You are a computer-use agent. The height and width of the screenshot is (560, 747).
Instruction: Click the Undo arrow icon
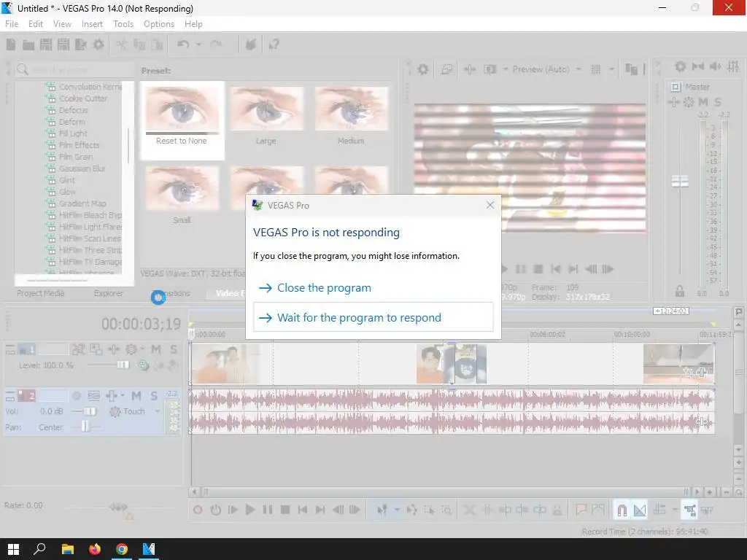click(183, 44)
